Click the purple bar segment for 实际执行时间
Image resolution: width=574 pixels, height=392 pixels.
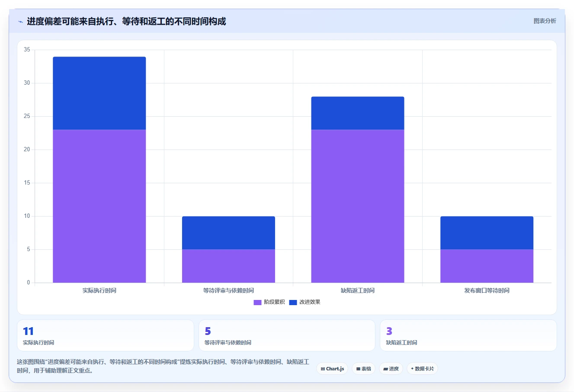(99, 206)
